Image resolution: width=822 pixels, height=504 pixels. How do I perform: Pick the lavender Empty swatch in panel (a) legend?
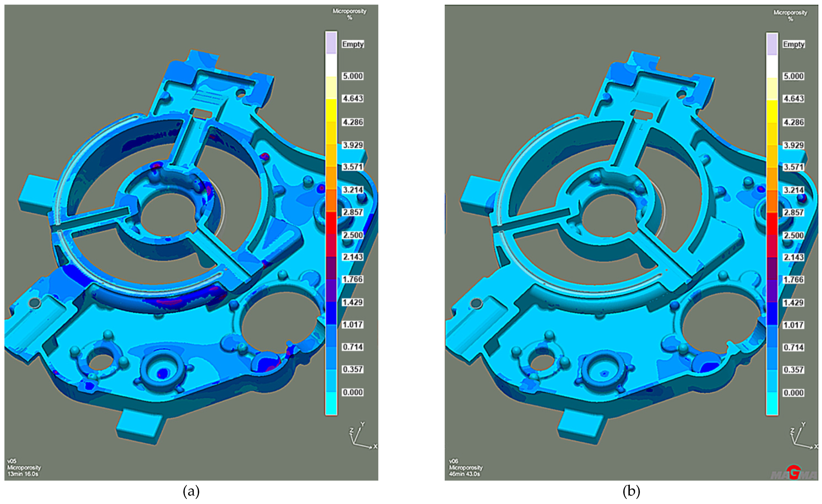(331, 43)
